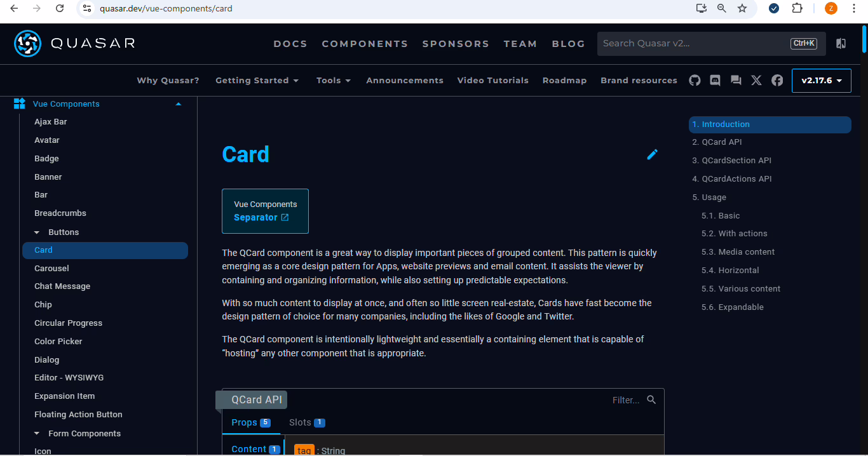The image size is (868, 456).
Task: Open the Why Quasar? link
Action: [x=168, y=80]
